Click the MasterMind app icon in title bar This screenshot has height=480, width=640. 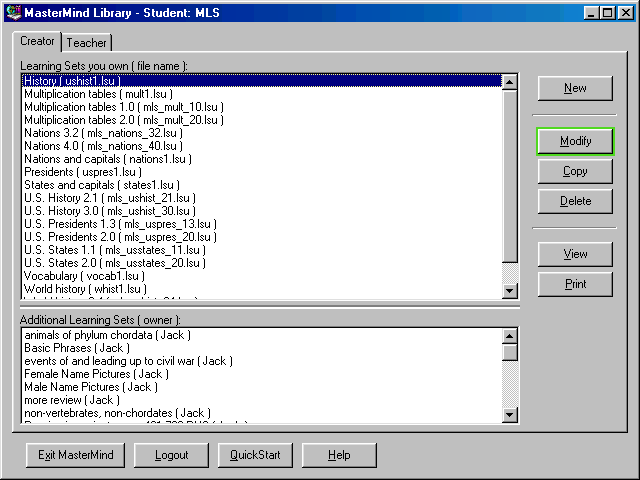(x=13, y=13)
